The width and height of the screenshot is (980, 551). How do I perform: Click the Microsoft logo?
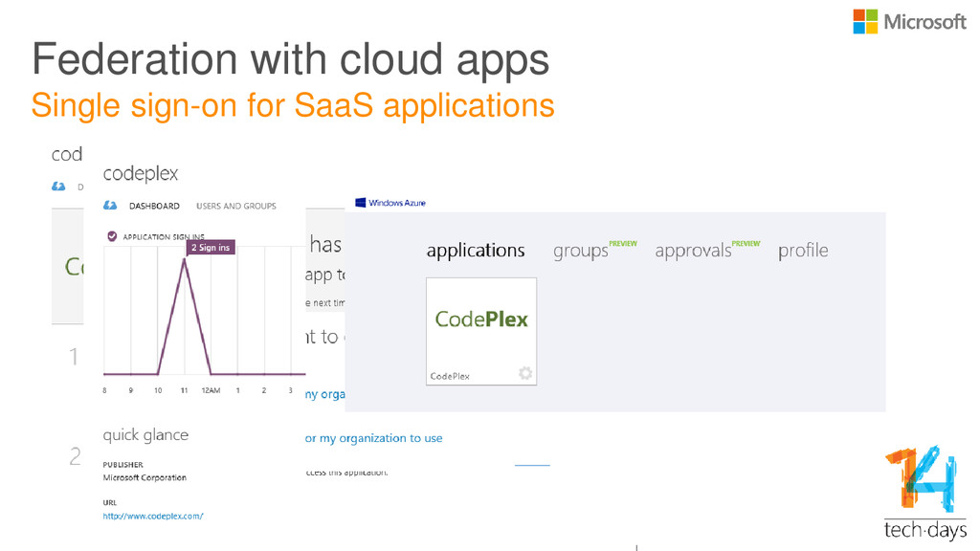pos(910,22)
